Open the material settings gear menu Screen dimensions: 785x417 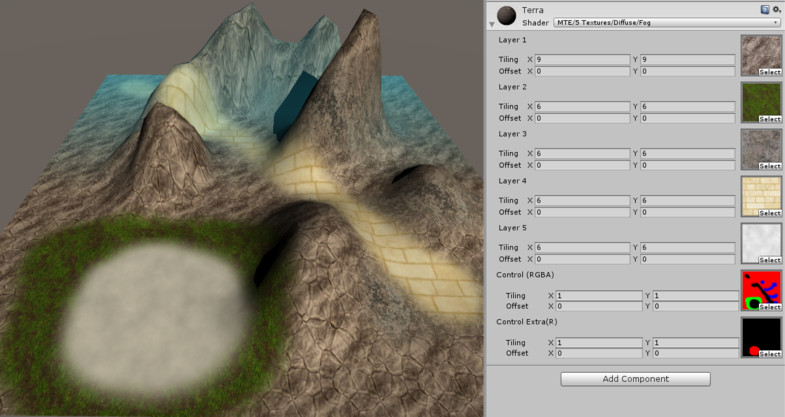point(775,9)
